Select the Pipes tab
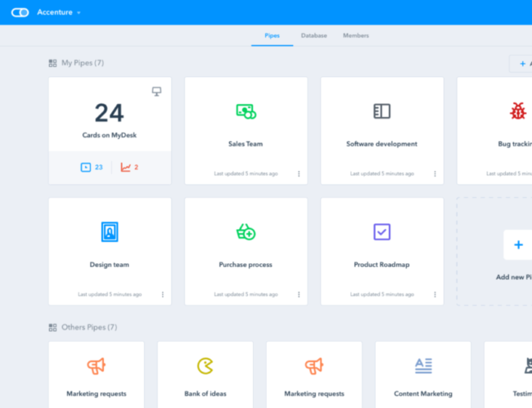 point(272,36)
